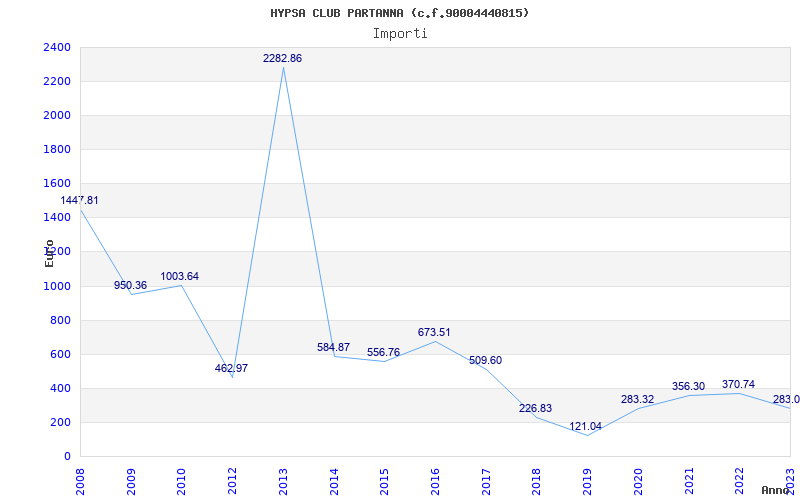This screenshot has height=500, width=800.
Task: Click the Anno axis title
Action: pos(776,490)
